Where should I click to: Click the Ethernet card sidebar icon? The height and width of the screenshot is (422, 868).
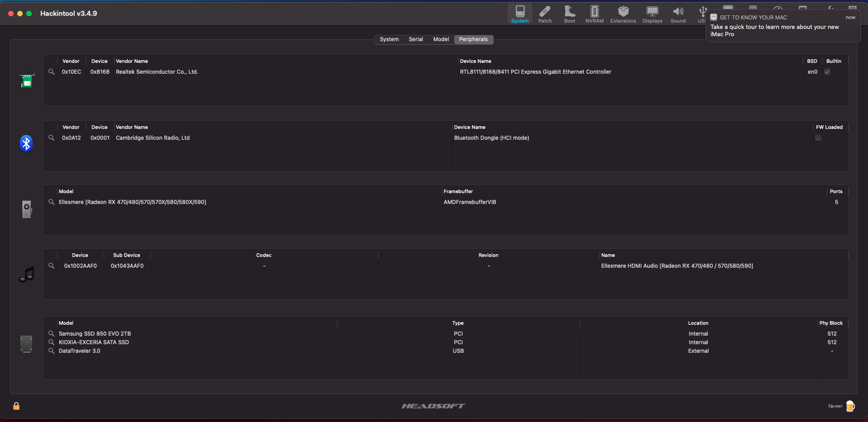pos(26,81)
